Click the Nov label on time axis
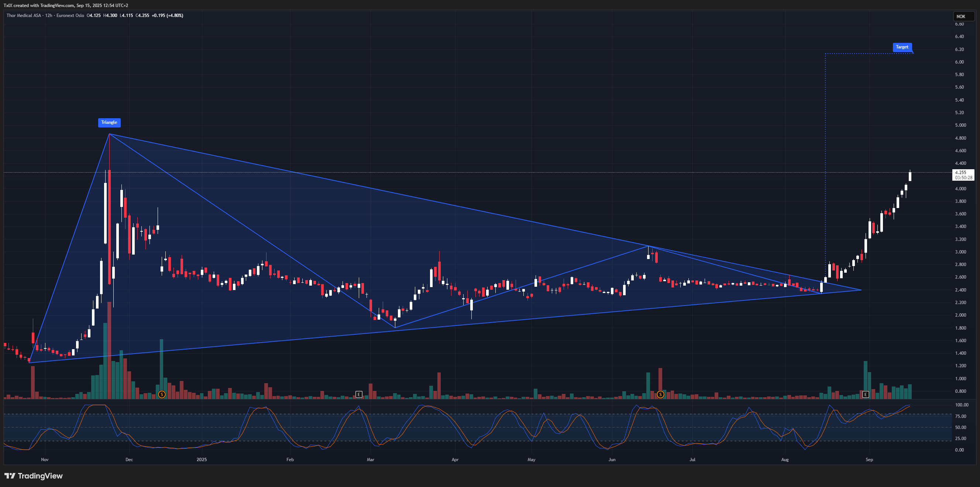This screenshot has height=487, width=980. coord(45,460)
